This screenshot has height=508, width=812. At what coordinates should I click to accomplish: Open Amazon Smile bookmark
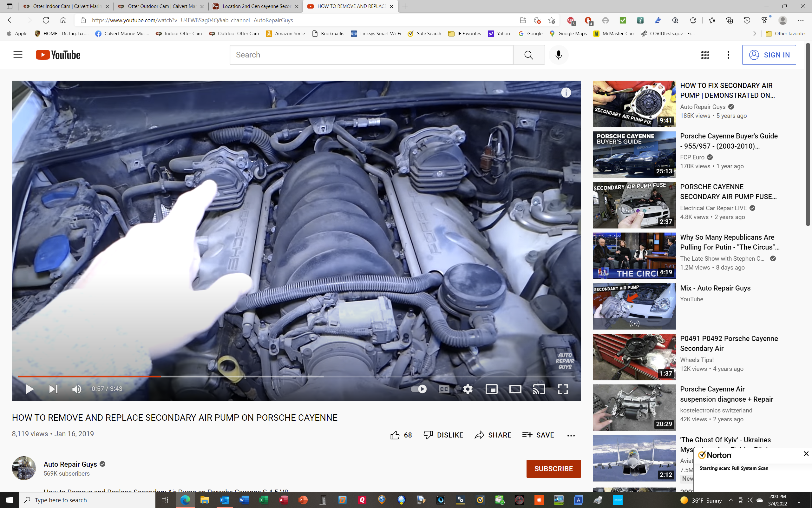285,34
